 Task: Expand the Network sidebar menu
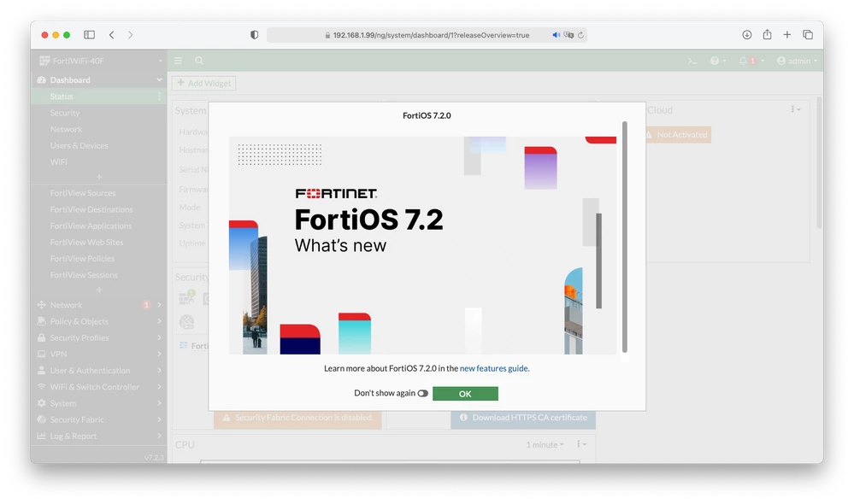99,305
